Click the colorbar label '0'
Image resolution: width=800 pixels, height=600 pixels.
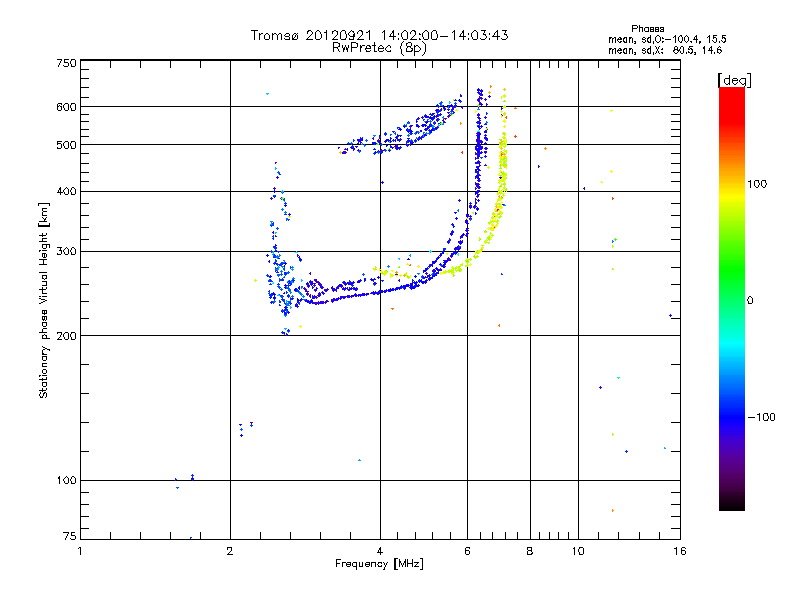[x=750, y=301]
